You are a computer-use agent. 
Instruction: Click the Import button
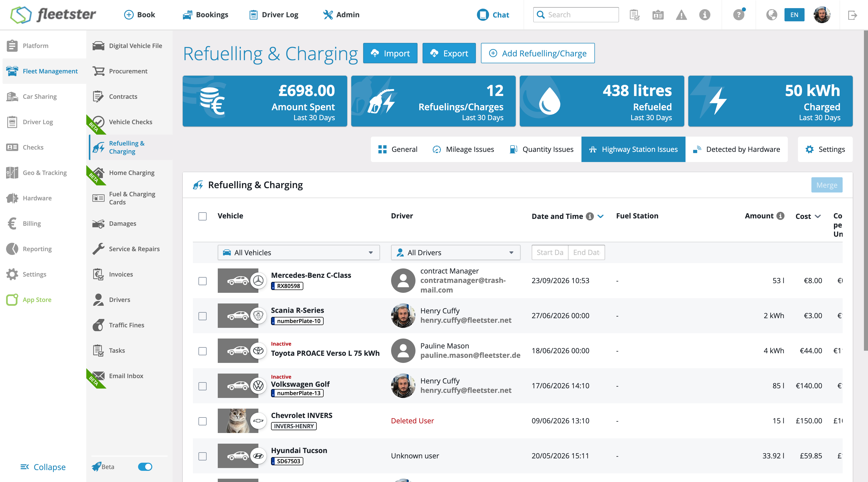390,53
